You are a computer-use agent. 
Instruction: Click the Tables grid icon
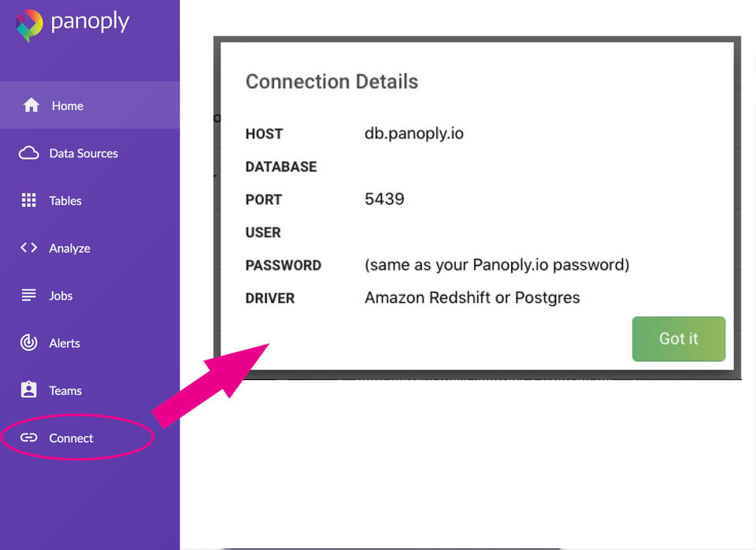click(29, 201)
